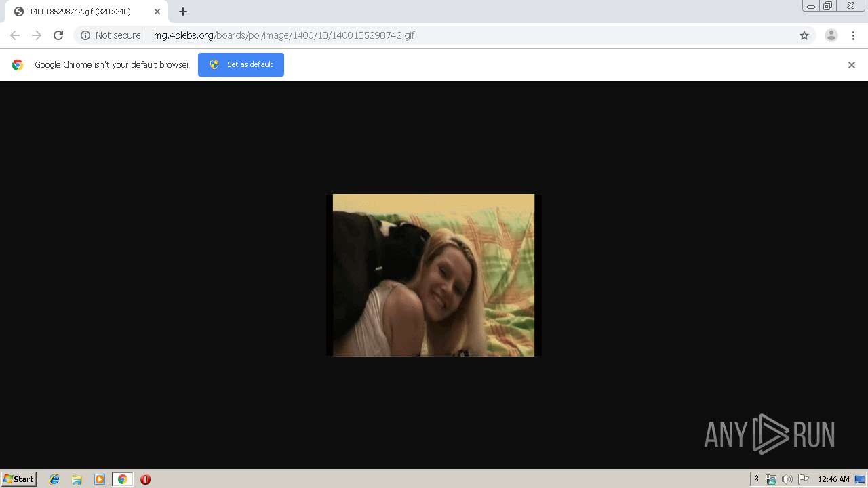
Task: Switch to the Chrome taskbar button
Action: point(122,479)
